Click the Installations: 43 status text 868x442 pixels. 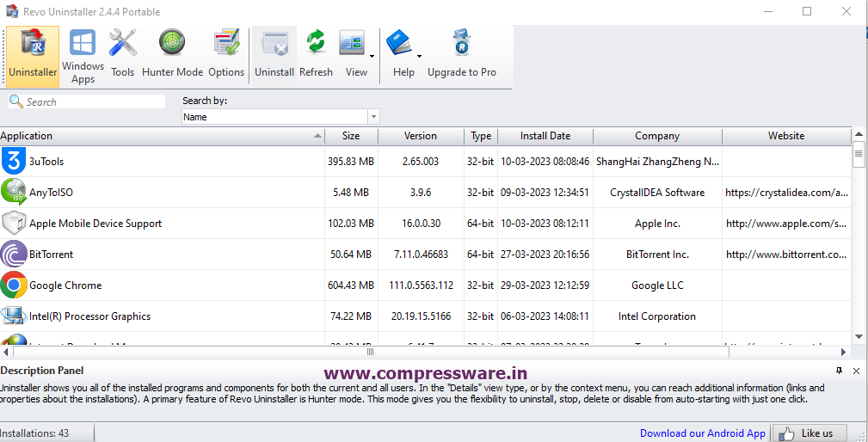(x=35, y=433)
